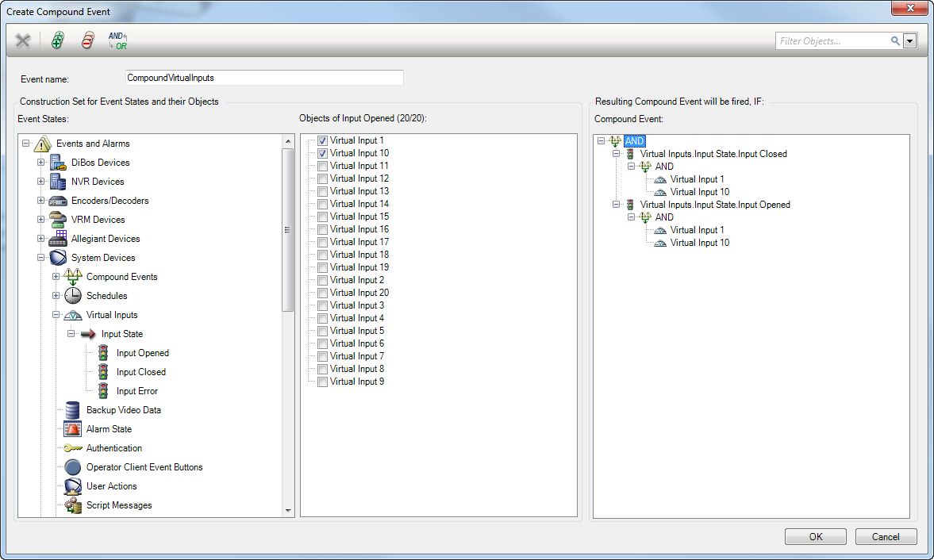Check the Virtual Input 9 checkbox
Viewport: 934px width, 560px height.
[322, 382]
